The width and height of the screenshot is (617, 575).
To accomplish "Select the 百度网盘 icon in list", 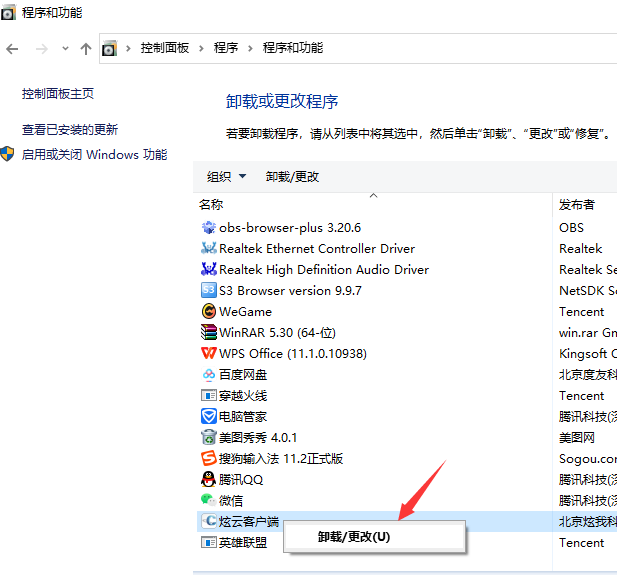I will [x=209, y=374].
